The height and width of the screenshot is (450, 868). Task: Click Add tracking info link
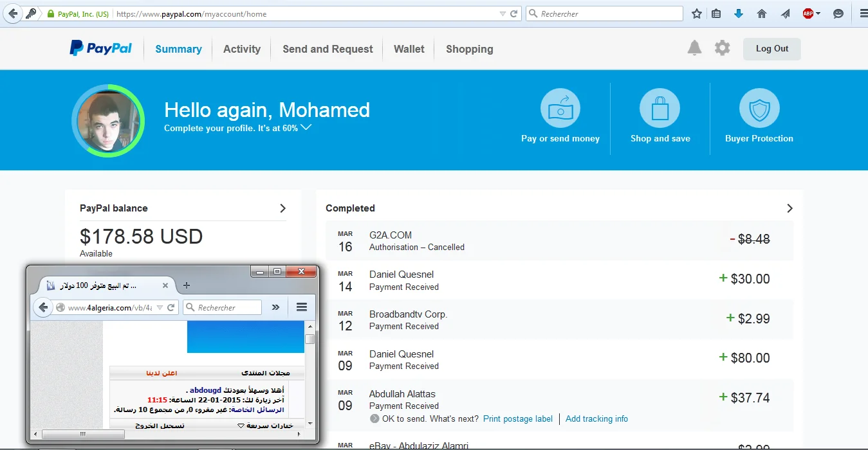(596, 419)
